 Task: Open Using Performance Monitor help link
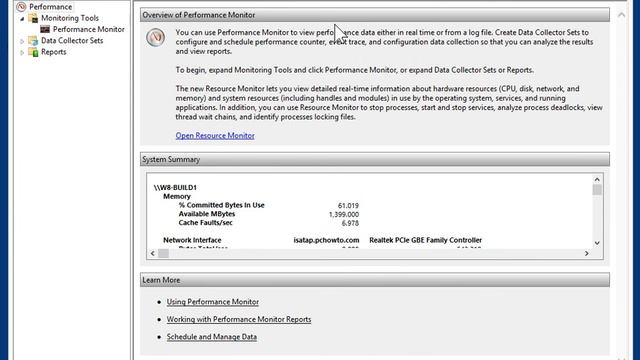click(213, 302)
